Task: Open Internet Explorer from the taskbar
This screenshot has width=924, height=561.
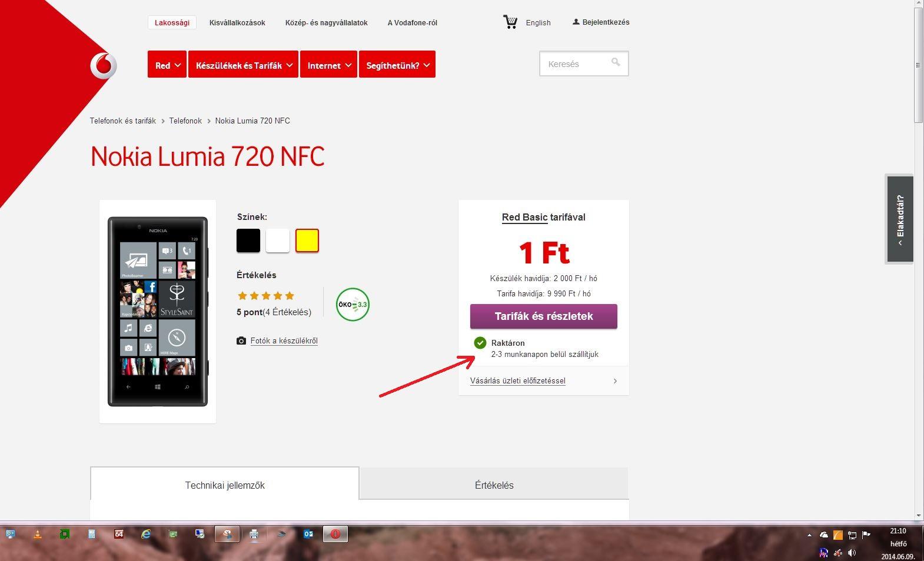Action: [x=146, y=534]
